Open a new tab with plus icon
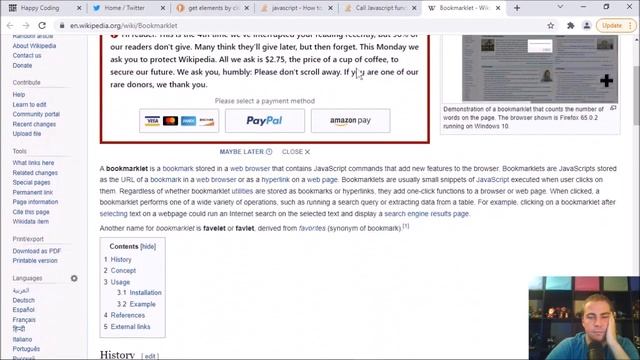640x360 pixels. (x=517, y=8)
